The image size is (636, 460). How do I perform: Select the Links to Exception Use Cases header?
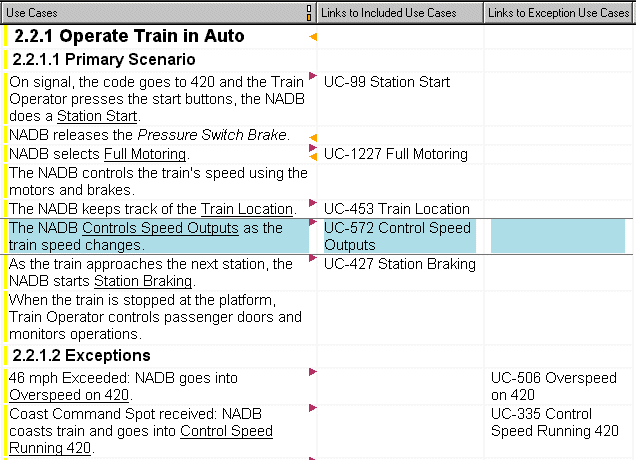559,13
